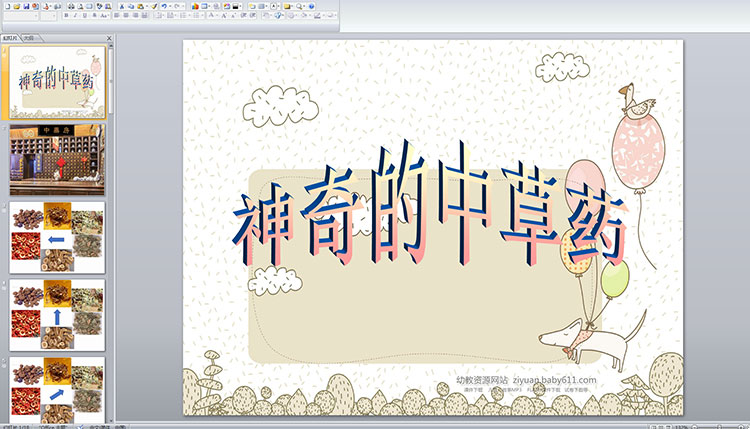The height and width of the screenshot is (429, 750).
Task: Apply italic formatting
Action: pos(75,15)
